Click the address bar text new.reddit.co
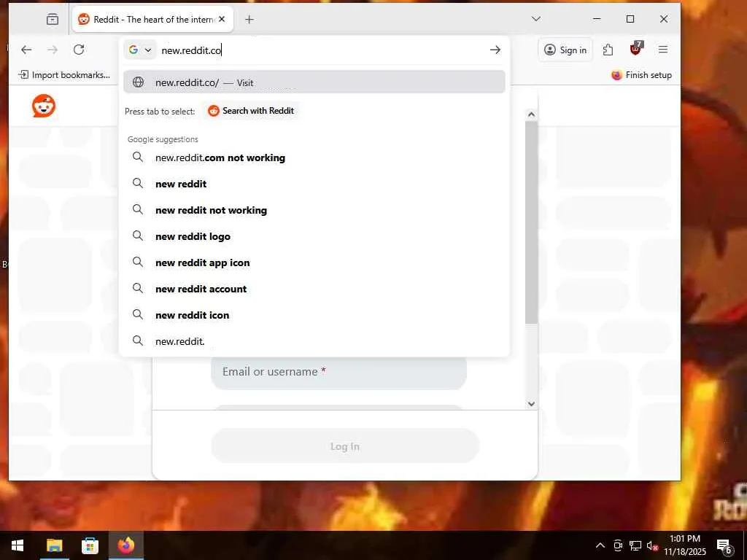Image resolution: width=747 pixels, height=560 pixels. [x=192, y=50]
